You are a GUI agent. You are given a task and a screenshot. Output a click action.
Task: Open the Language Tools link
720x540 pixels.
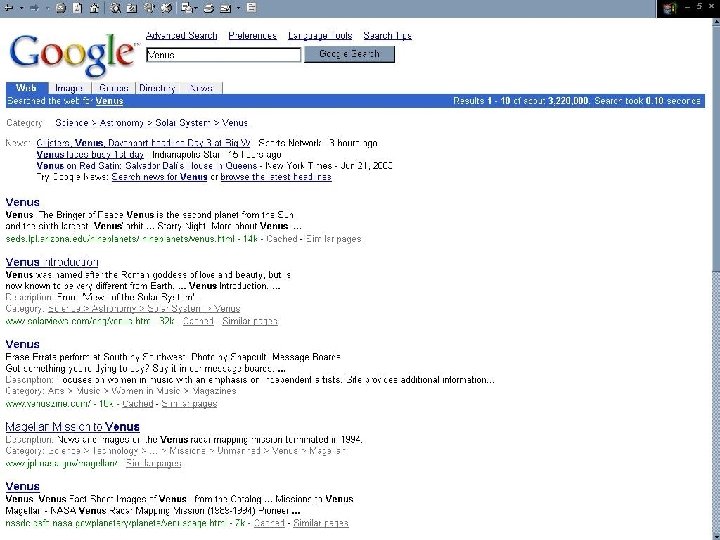point(320,35)
